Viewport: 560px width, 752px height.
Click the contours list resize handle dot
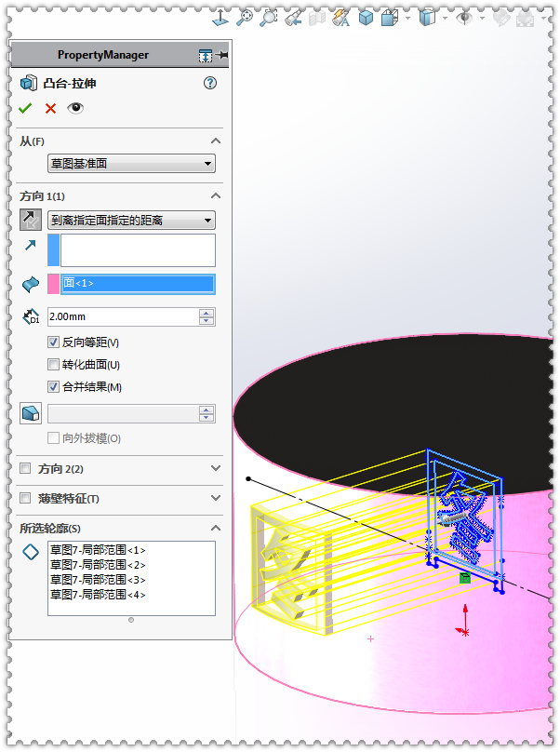click(131, 620)
